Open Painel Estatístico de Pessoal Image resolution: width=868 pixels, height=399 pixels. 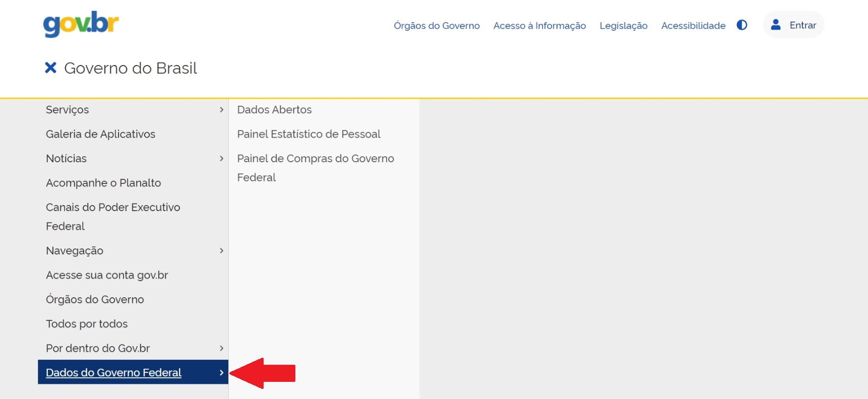(x=308, y=134)
